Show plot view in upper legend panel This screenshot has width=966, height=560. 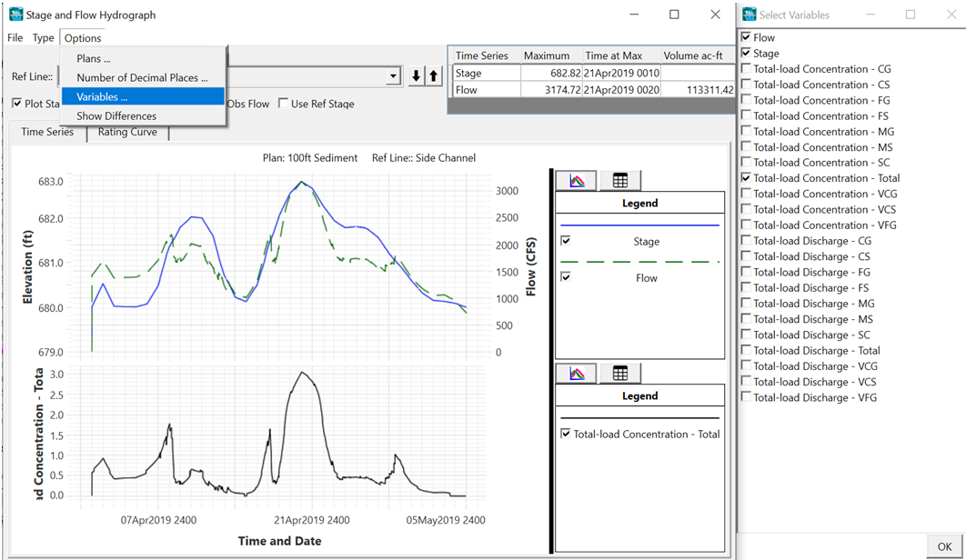tap(577, 181)
